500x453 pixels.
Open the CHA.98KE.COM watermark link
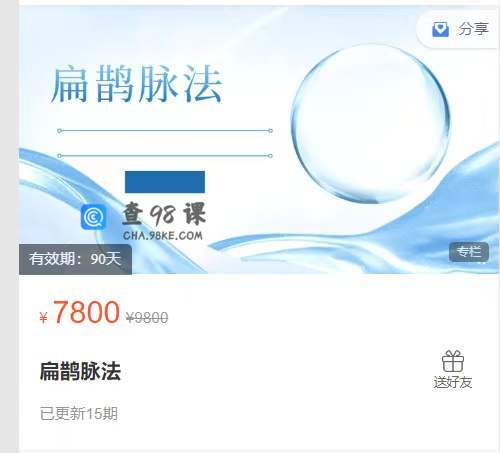point(163,236)
